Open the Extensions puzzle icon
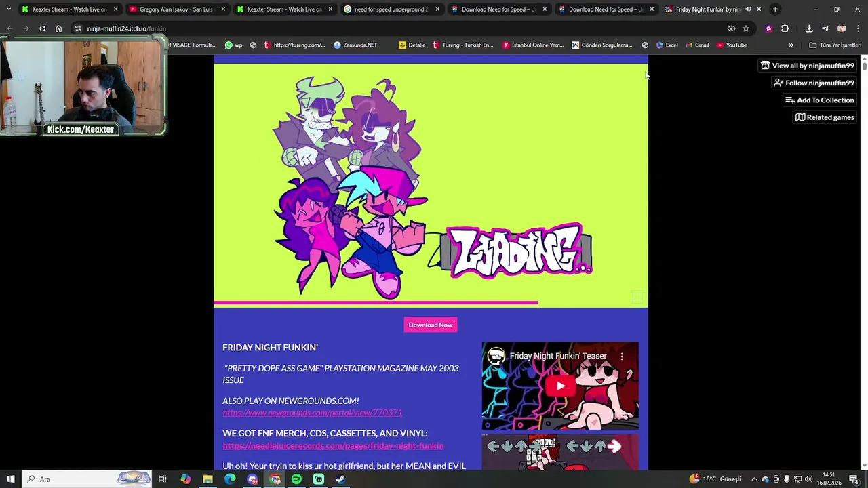 point(785,28)
